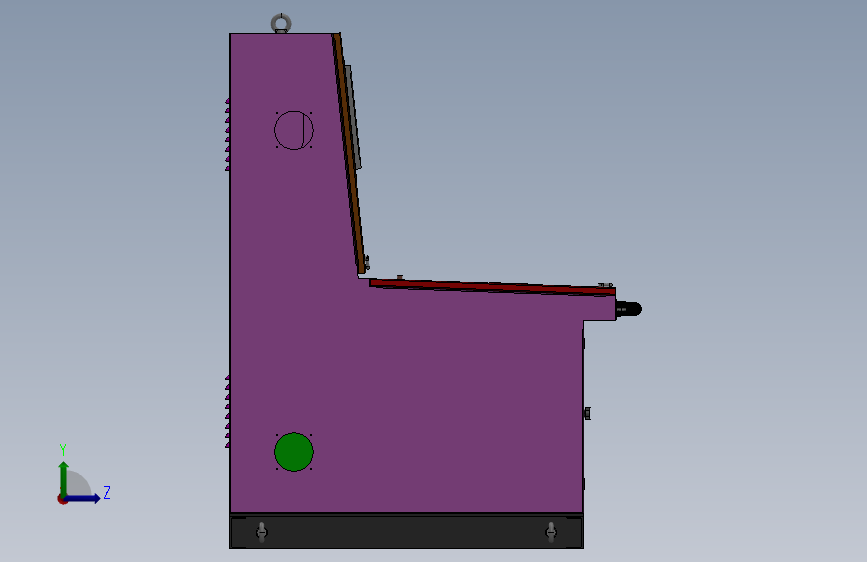Viewport: 867px width, 562px height.
Task: Pick the gray monitor behind the brown panel
Action: [354, 117]
